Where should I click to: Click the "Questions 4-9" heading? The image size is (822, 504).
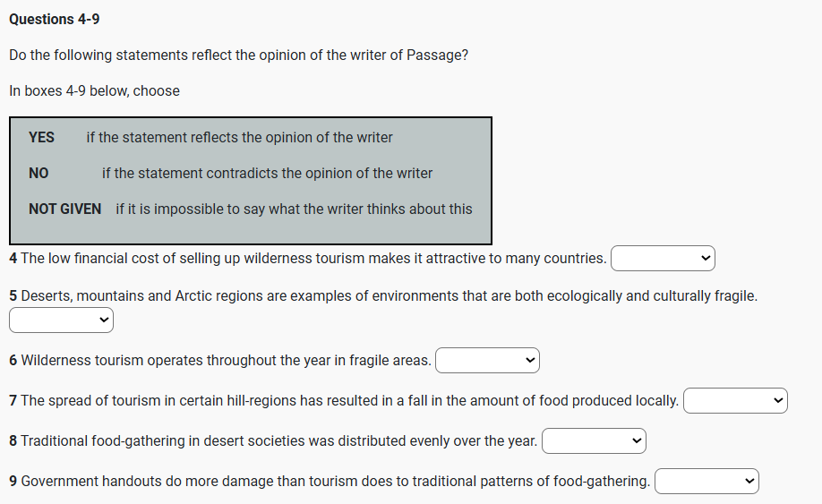pos(55,19)
